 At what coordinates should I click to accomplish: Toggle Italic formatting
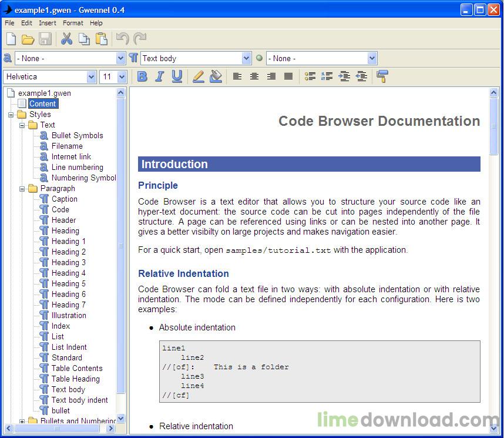click(x=159, y=76)
